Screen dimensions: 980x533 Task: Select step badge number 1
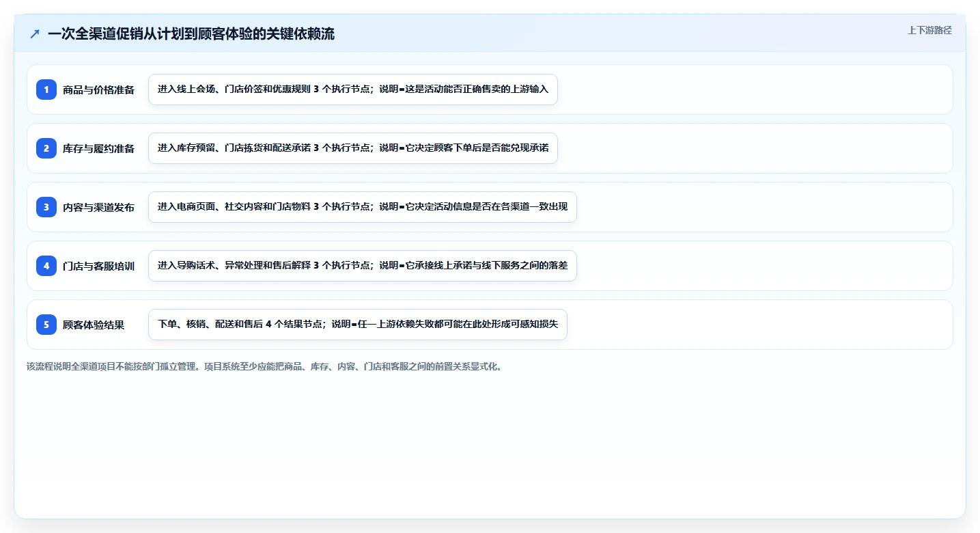46,90
